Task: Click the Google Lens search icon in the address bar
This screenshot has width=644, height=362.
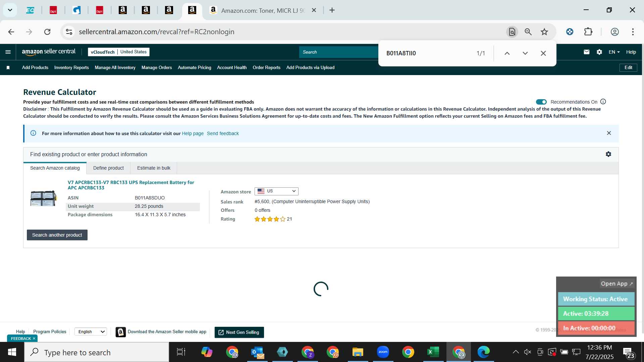Action: [512, 32]
